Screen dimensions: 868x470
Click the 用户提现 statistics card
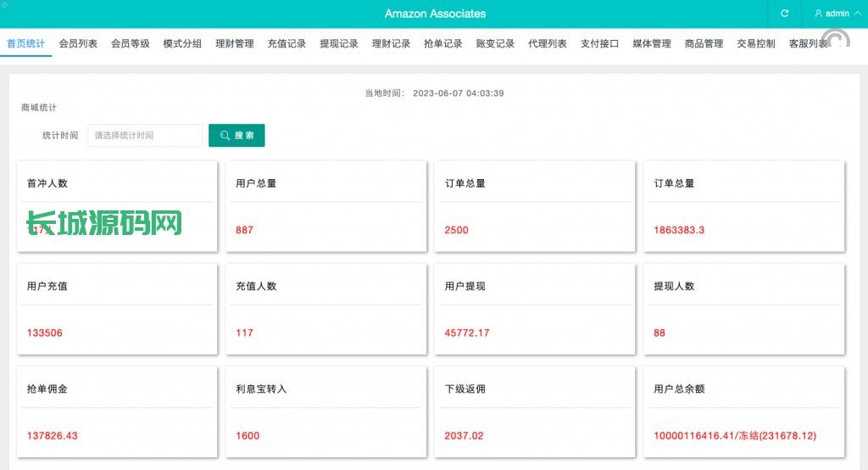(x=533, y=309)
